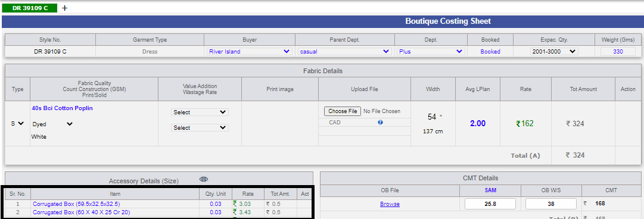This screenshot has height=219, width=644.
Task: Click the Garment Type value Dress
Action: click(150, 52)
